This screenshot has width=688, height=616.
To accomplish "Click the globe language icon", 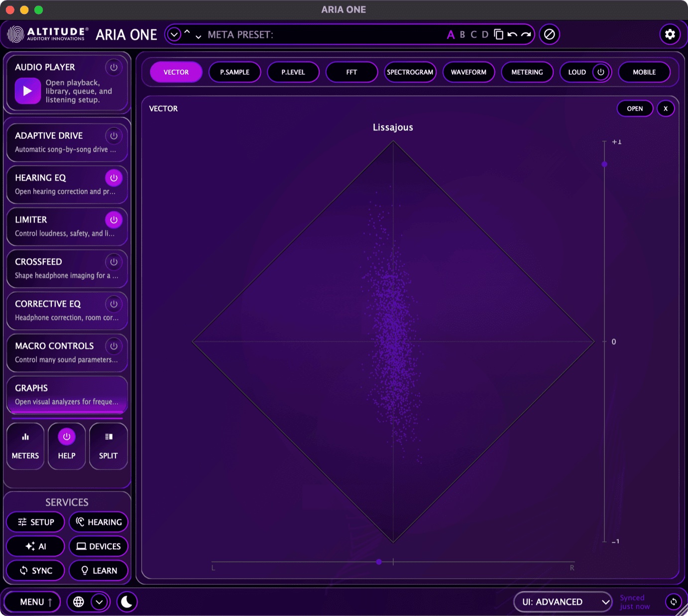I will [79, 602].
